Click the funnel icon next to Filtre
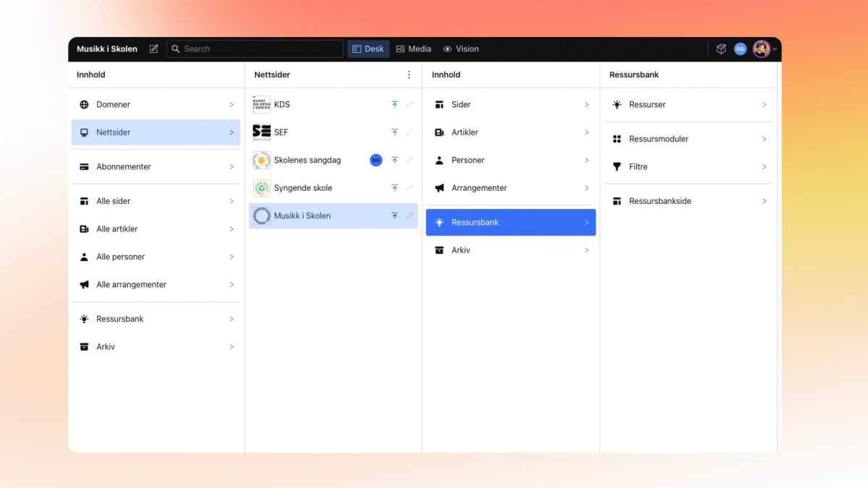 click(617, 167)
